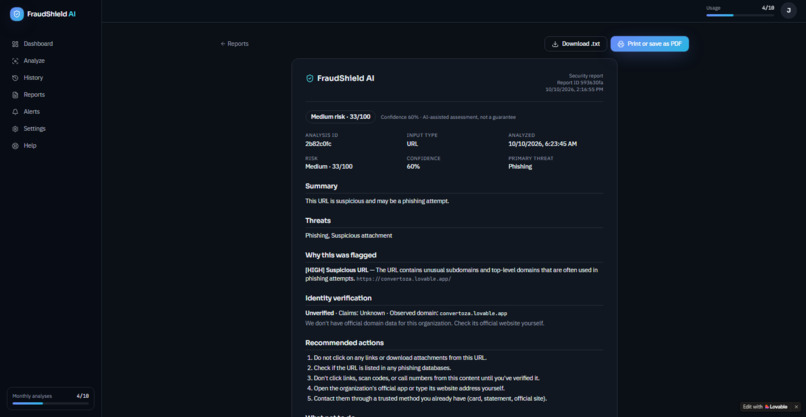Click the shield icon in report header
The width and height of the screenshot is (806, 417).
pos(309,79)
